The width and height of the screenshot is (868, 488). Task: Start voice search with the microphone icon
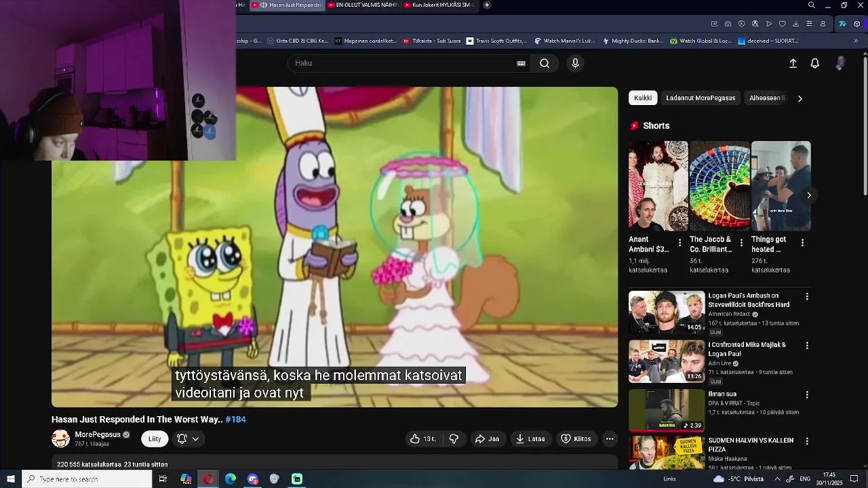pyautogui.click(x=575, y=63)
